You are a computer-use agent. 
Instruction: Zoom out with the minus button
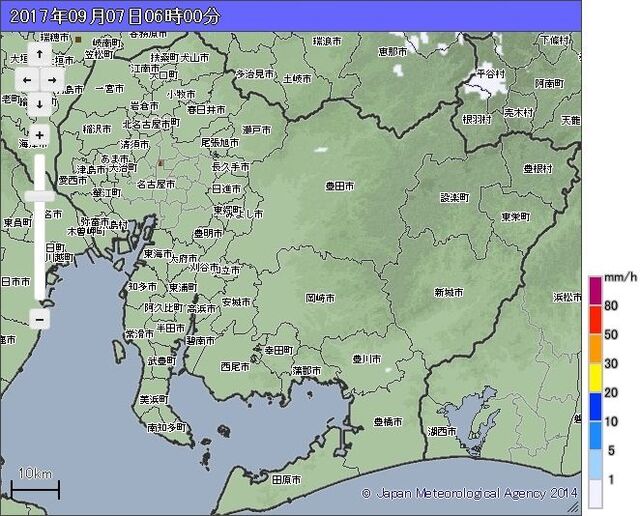pos(40,319)
